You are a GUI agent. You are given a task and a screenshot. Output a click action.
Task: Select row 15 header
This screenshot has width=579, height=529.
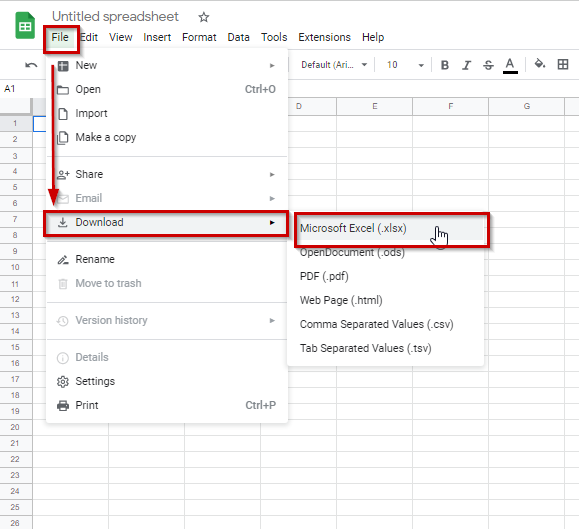tap(16, 347)
